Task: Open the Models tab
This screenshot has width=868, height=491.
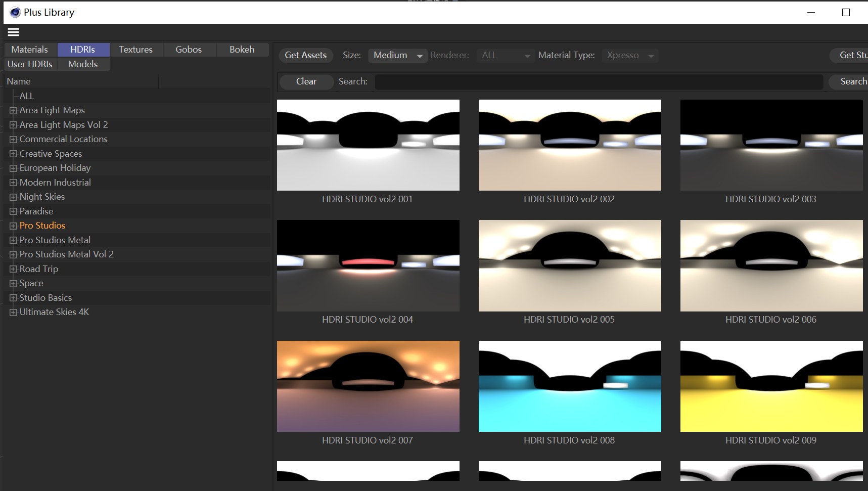Action: (x=83, y=64)
